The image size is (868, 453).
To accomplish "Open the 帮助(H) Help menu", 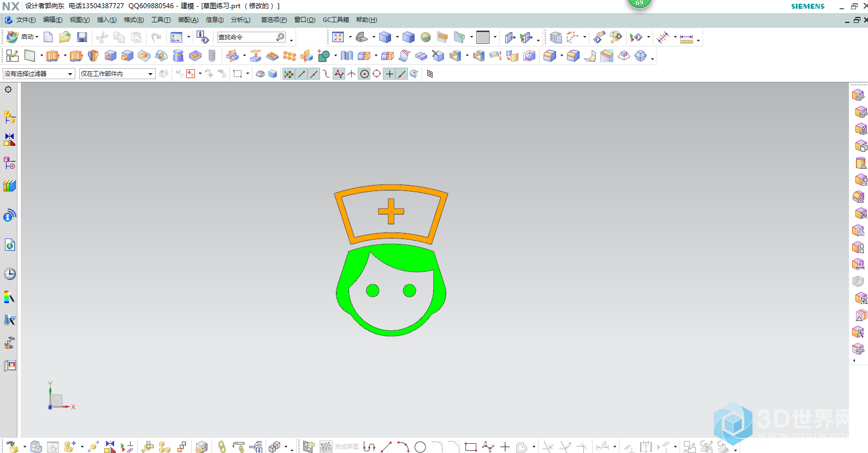I will point(367,20).
